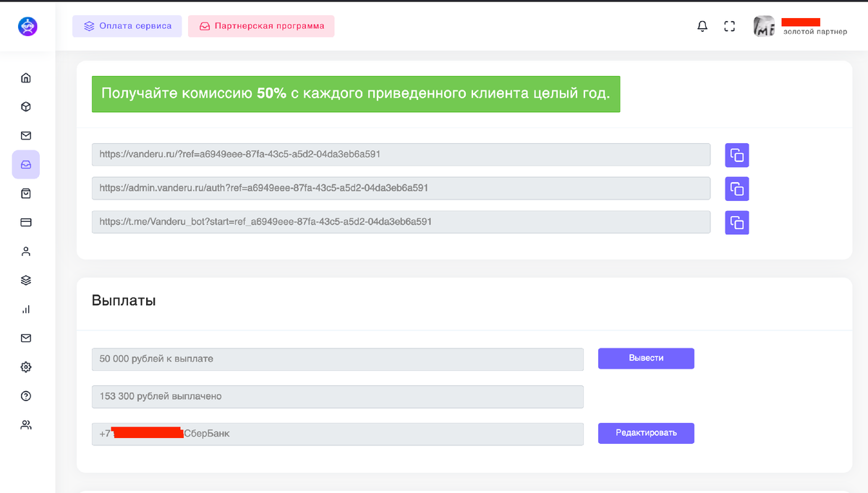Open the notifications bell icon
Viewport: 868px width, 493px height.
(x=702, y=27)
